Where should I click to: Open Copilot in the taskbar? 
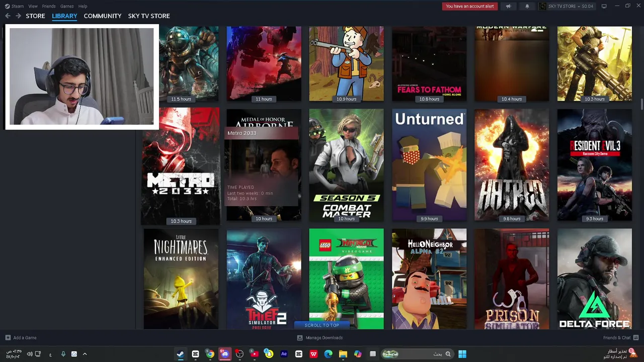tap(358, 354)
